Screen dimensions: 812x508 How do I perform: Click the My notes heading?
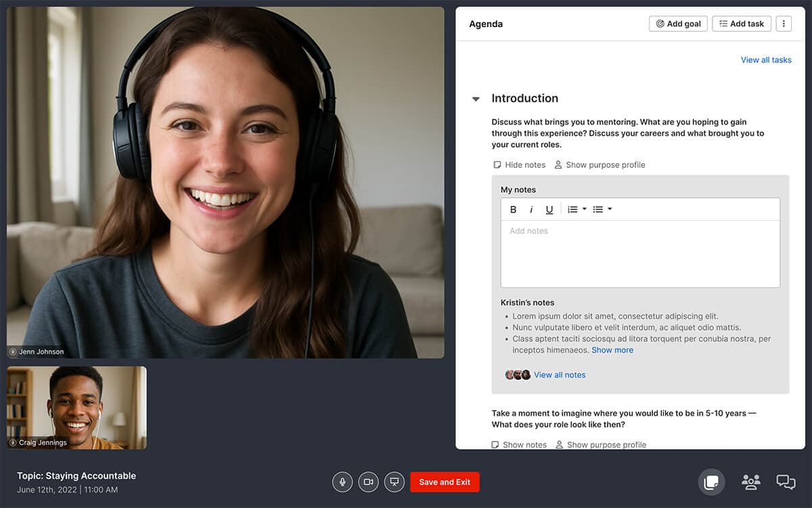tap(518, 190)
